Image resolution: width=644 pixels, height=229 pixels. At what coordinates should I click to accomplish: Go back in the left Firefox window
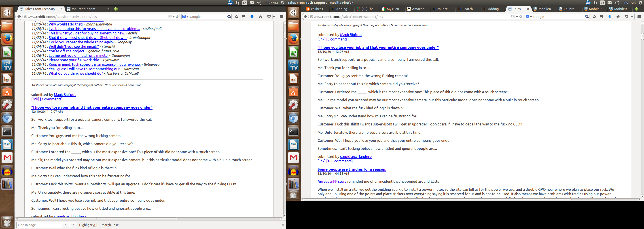19,17
